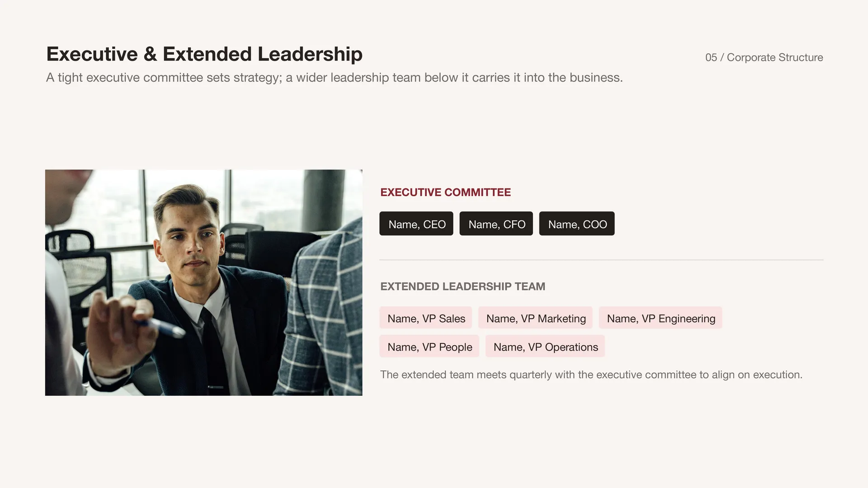Select the Name, CFO chip

tap(496, 224)
